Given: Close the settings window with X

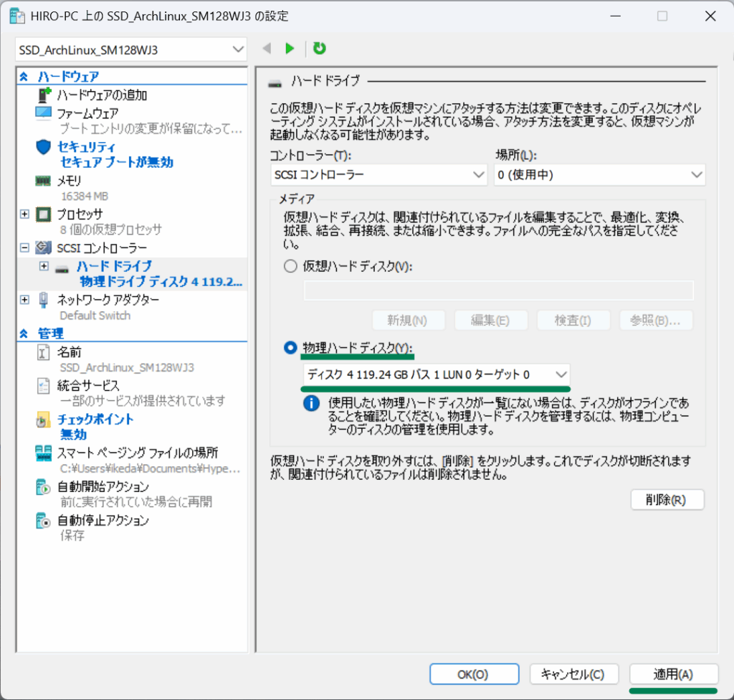Looking at the screenshot, I should pyautogui.click(x=710, y=16).
